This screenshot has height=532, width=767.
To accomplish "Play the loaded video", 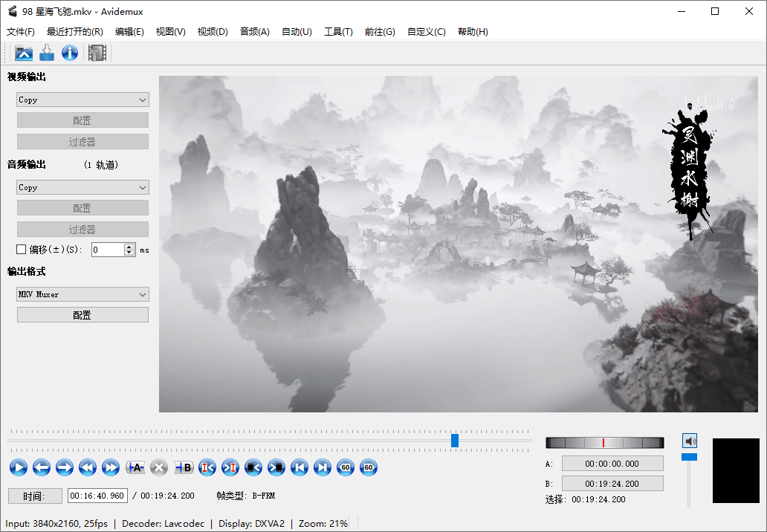I will click(x=19, y=467).
